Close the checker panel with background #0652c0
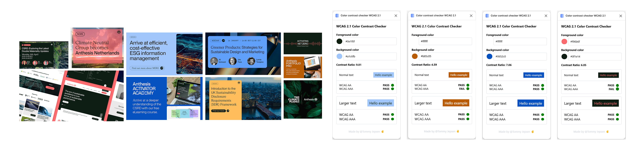Viewport: 644px width, 150px height. 546,16
